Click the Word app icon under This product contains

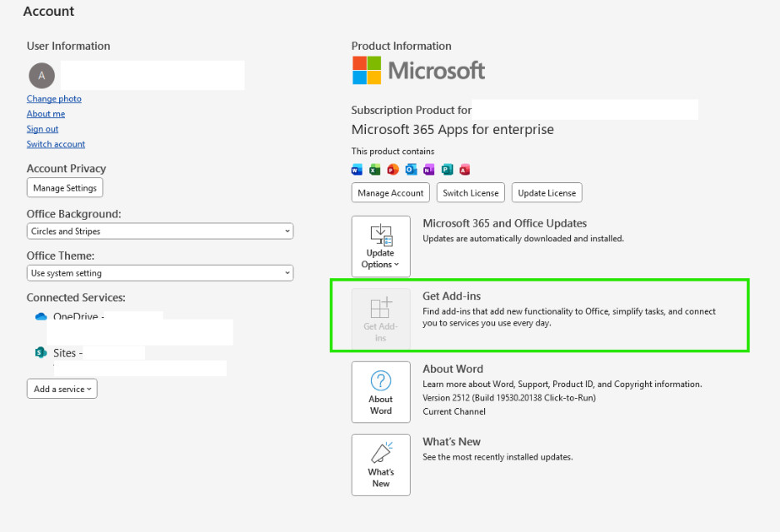pos(357,170)
